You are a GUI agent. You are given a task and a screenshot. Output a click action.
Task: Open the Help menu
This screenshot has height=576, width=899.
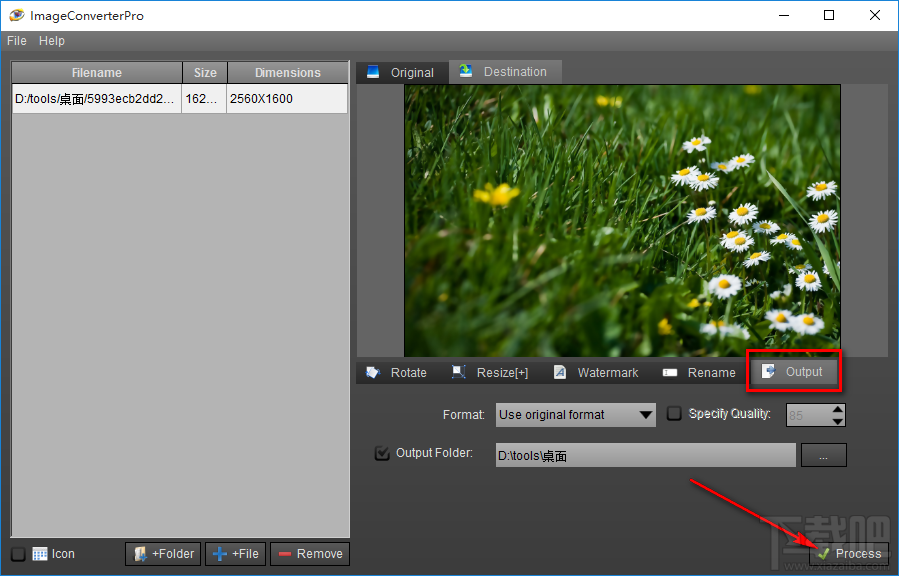(x=52, y=41)
